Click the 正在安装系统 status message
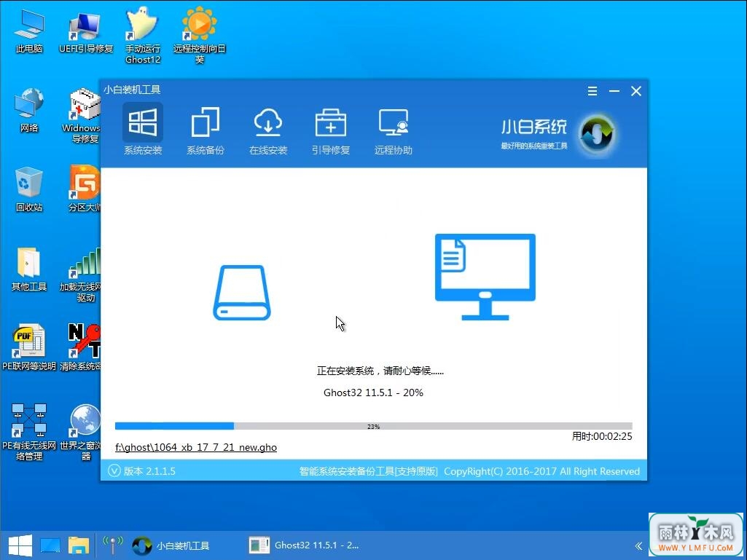747x560 pixels. [380, 371]
